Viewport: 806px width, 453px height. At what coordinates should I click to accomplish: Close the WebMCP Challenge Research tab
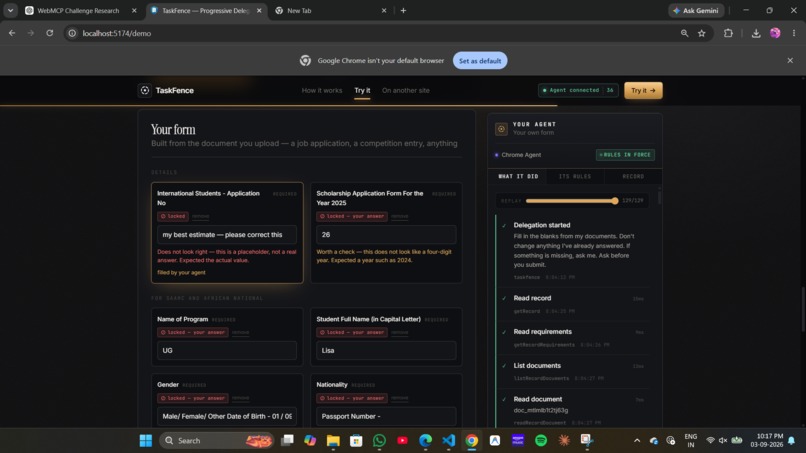point(134,10)
